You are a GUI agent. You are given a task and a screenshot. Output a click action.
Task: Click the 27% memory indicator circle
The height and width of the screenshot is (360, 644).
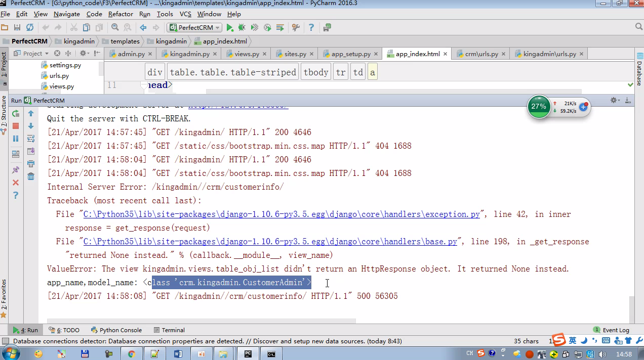pos(539,107)
